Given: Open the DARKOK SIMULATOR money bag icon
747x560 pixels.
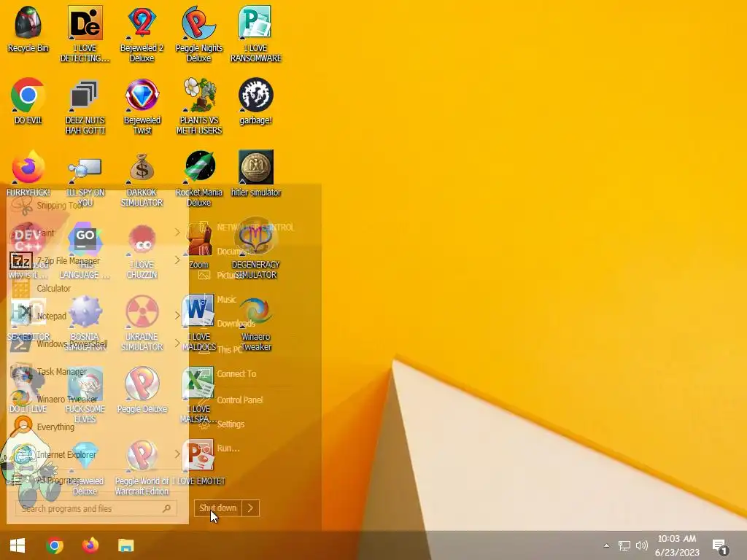Looking at the screenshot, I should [142, 180].
